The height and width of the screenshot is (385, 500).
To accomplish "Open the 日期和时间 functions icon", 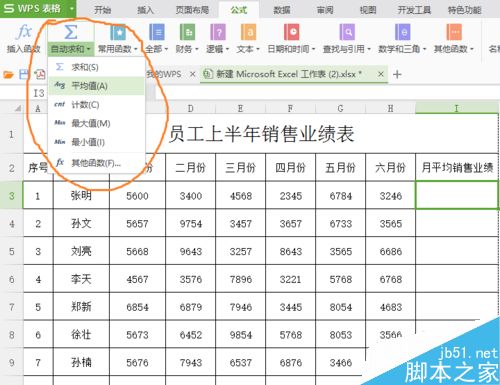I will tap(292, 32).
